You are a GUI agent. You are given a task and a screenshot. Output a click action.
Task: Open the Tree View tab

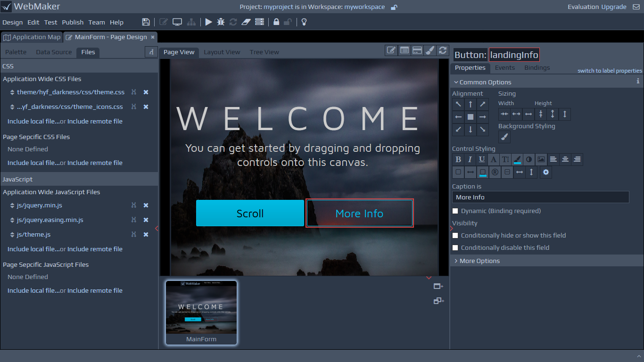pyautogui.click(x=264, y=52)
